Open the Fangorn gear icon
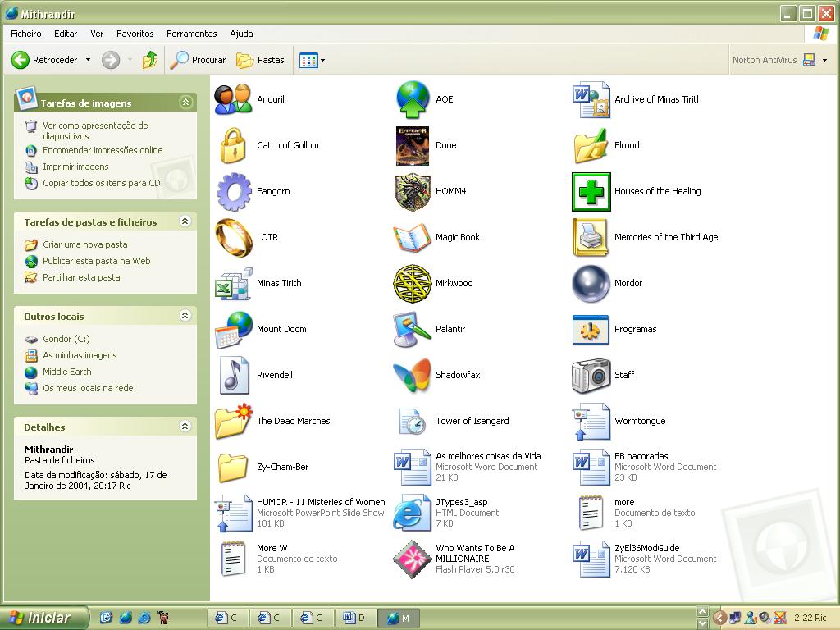This screenshot has height=630, width=840. (x=234, y=192)
